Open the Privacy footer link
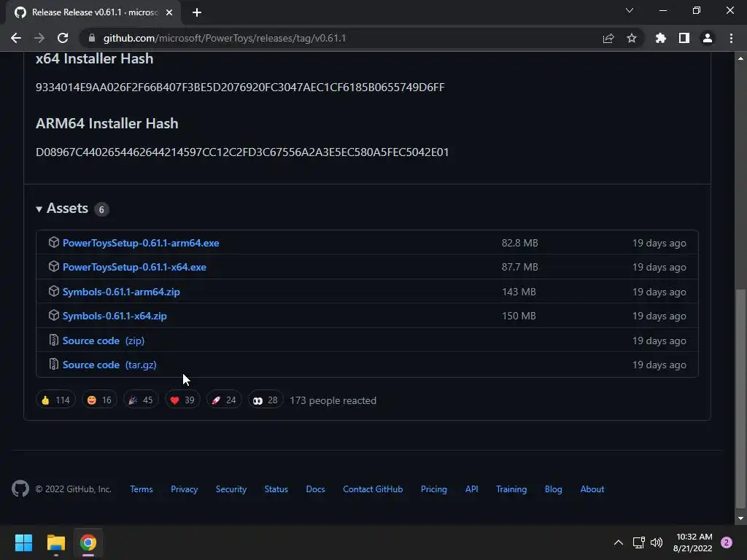This screenshot has height=560, width=747. 185,489
